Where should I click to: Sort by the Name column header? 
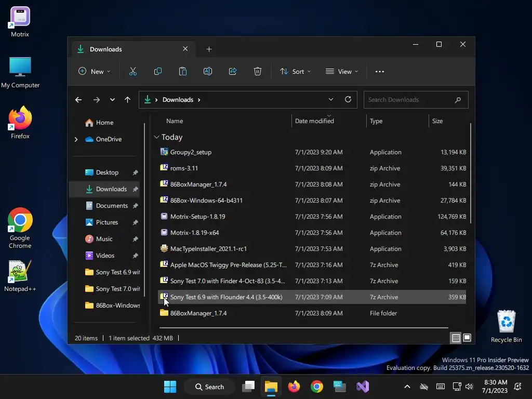[175, 121]
